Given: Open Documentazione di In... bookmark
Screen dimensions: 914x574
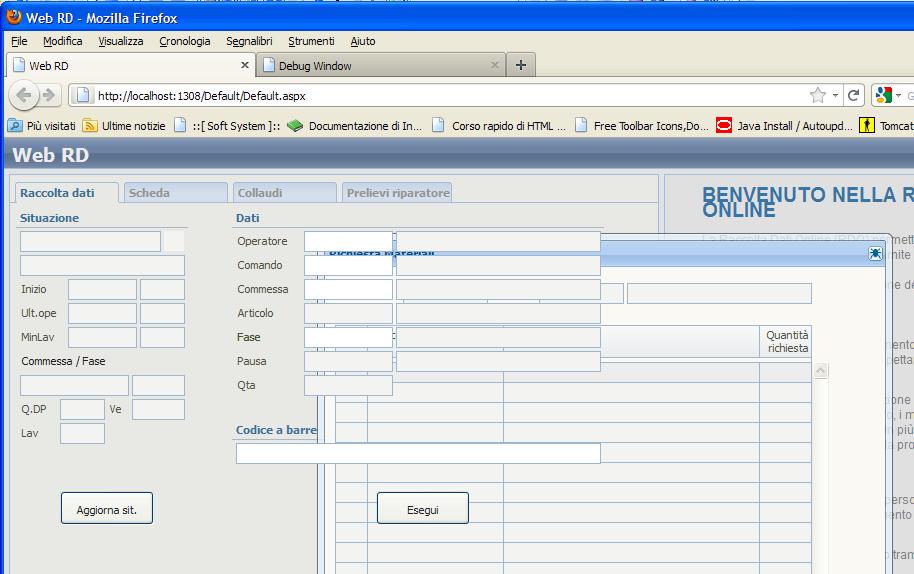Looking at the screenshot, I should 354,126.
